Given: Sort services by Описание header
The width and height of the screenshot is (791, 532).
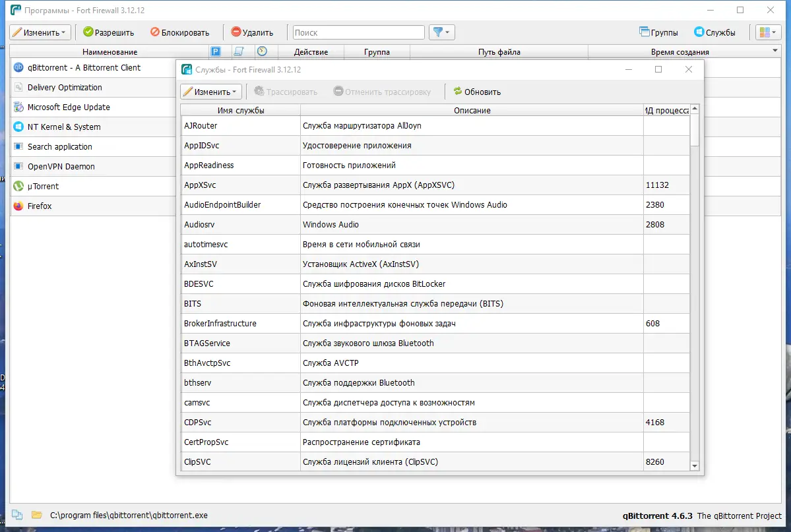Looking at the screenshot, I should pos(472,111).
